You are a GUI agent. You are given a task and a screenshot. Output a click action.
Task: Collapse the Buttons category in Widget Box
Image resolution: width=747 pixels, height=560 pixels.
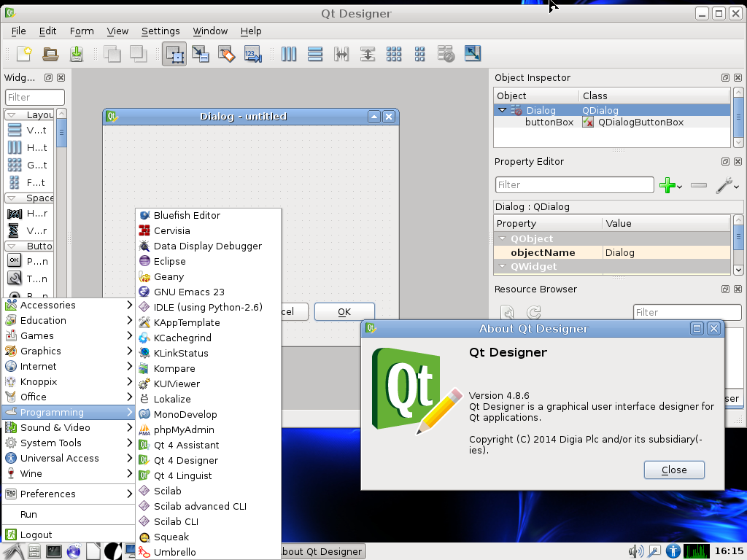point(12,246)
